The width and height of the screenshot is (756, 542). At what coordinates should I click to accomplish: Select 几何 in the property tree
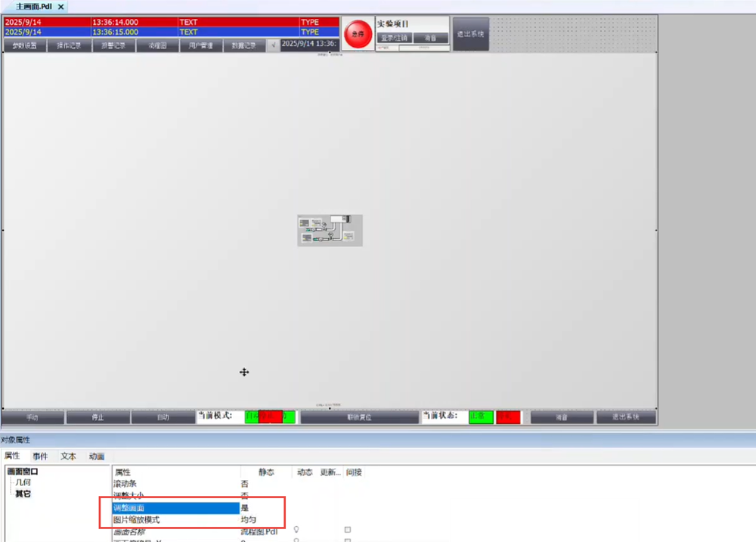tap(23, 482)
